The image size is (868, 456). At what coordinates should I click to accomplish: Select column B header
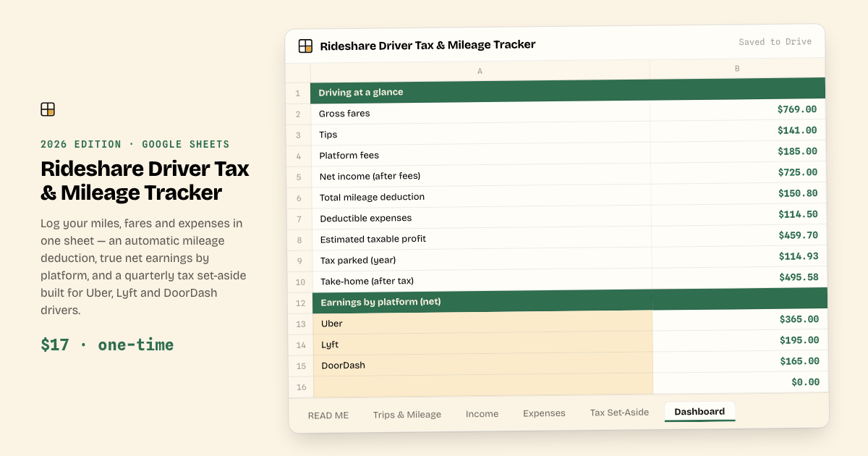[x=737, y=69]
